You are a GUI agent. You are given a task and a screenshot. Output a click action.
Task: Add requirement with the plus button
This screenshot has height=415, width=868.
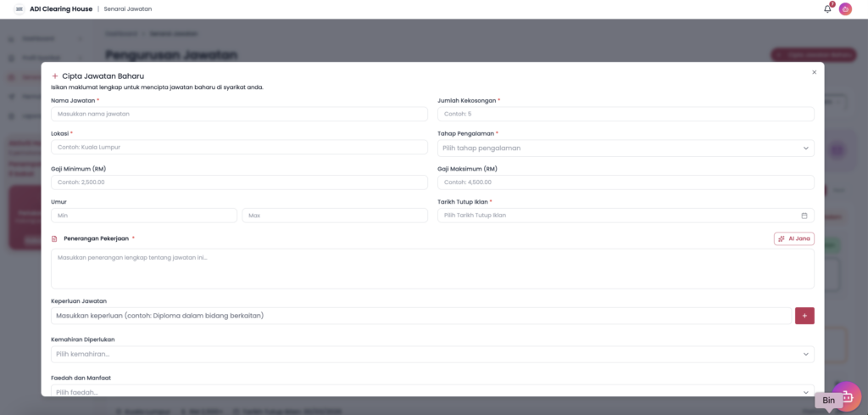pyautogui.click(x=804, y=316)
